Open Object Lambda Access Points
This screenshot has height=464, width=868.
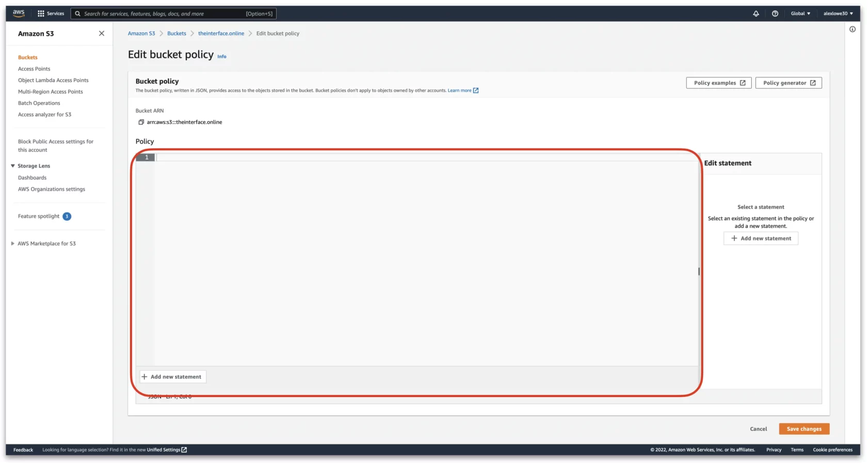[53, 80]
